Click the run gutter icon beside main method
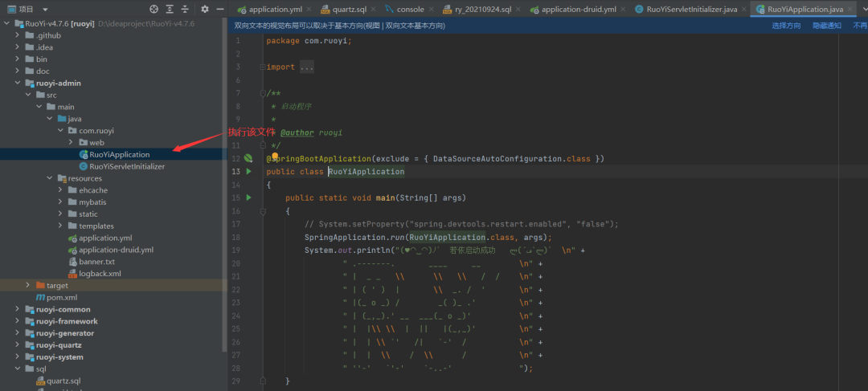The height and width of the screenshot is (391, 868). (248, 198)
